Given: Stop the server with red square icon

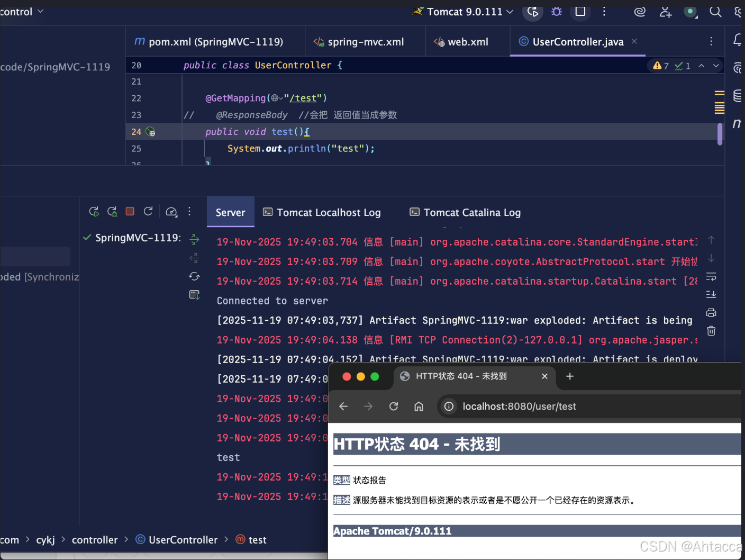Looking at the screenshot, I should point(130,211).
